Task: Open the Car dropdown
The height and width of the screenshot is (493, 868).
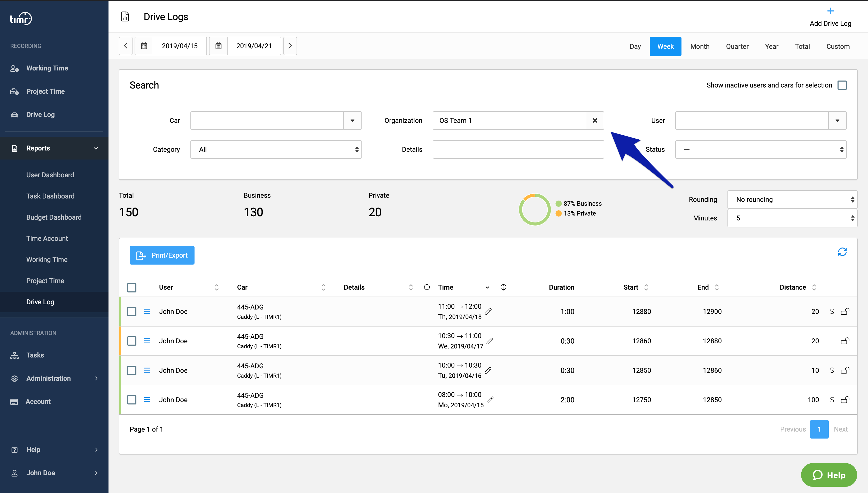Action: point(352,121)
